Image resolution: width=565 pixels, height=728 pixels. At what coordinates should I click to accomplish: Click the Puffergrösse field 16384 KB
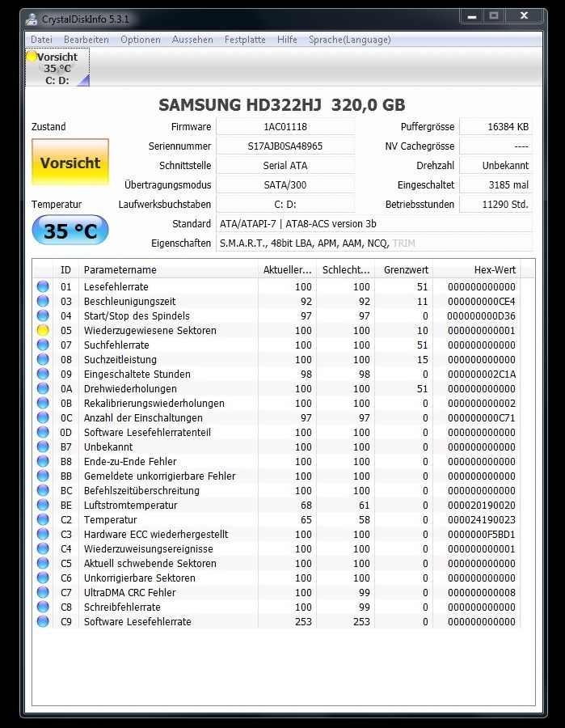[x=495, y=126]
